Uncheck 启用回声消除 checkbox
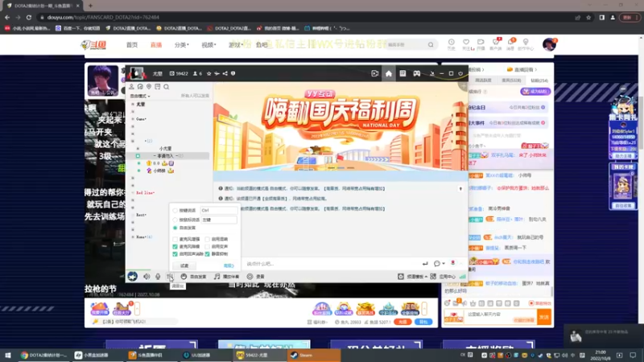Viewport: 644px width, 362px height. [175, 254]
